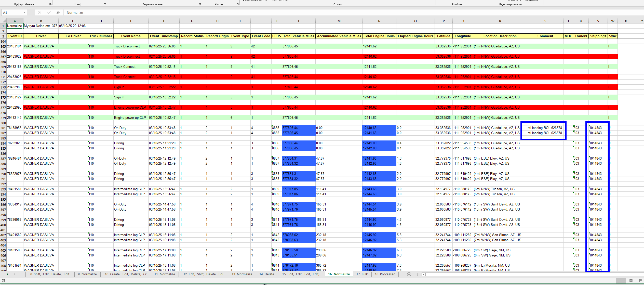Viewport: 644px width, 285px height.
Task: Open the Name Box dropdown arrow
Action: (x=24, y=12)
